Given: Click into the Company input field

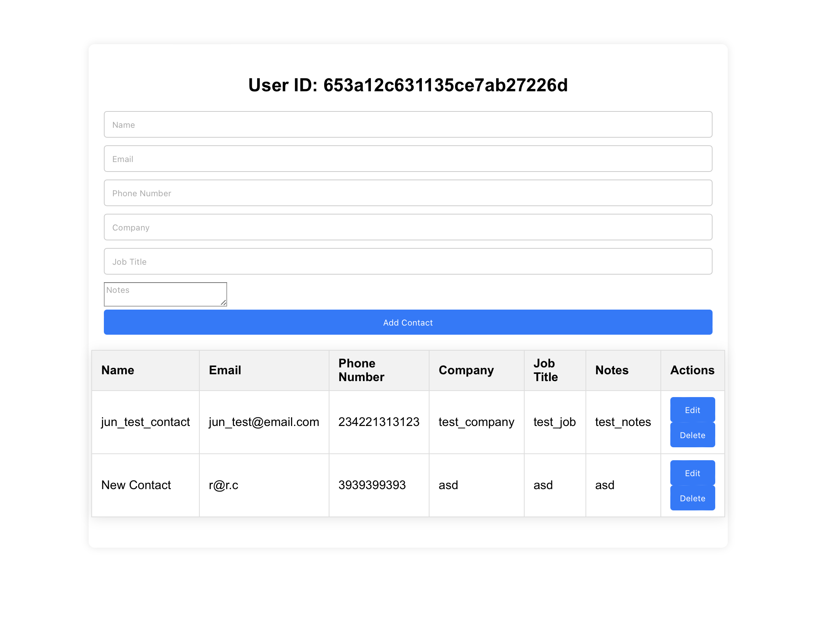Looking at the screenshot, I should click(408, 227).
